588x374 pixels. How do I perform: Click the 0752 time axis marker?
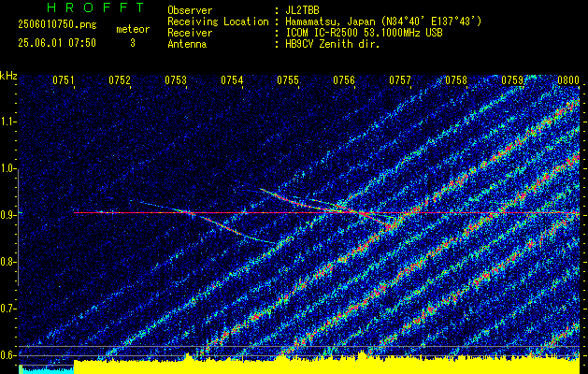(x=120, y=80)
